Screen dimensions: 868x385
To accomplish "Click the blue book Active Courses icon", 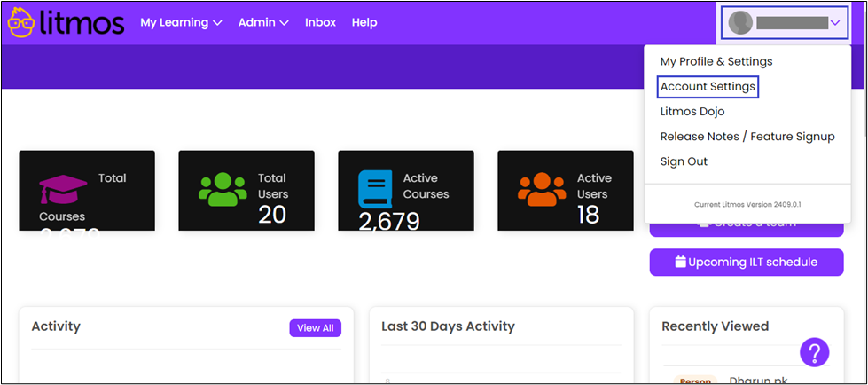I will 375,189.
